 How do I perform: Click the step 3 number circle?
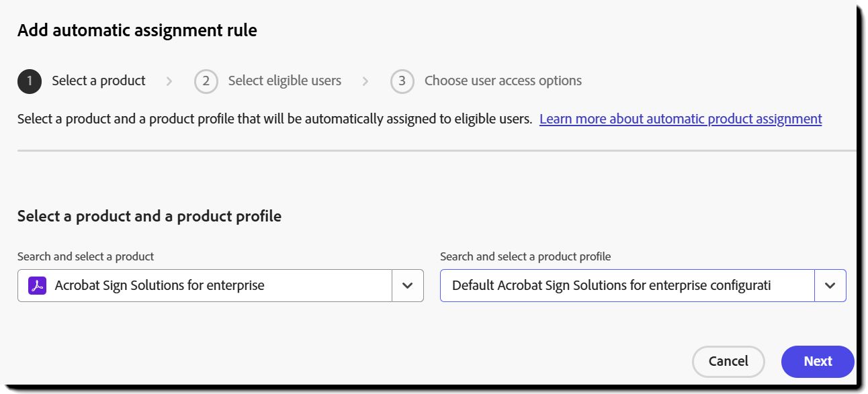point(402,81)
